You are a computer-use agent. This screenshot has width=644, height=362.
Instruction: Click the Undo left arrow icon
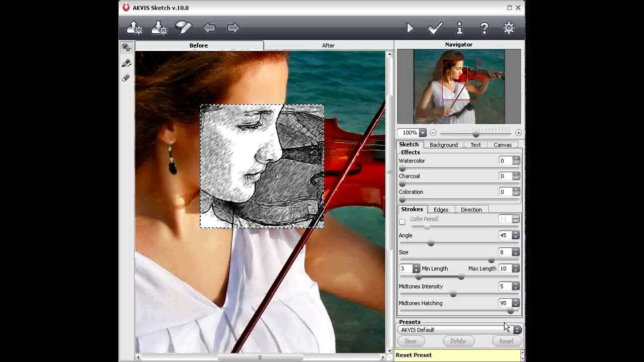click(209, 28)
